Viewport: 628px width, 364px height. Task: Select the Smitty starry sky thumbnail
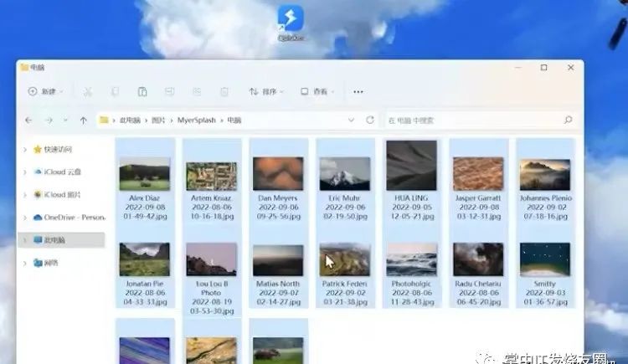[545, 259]
